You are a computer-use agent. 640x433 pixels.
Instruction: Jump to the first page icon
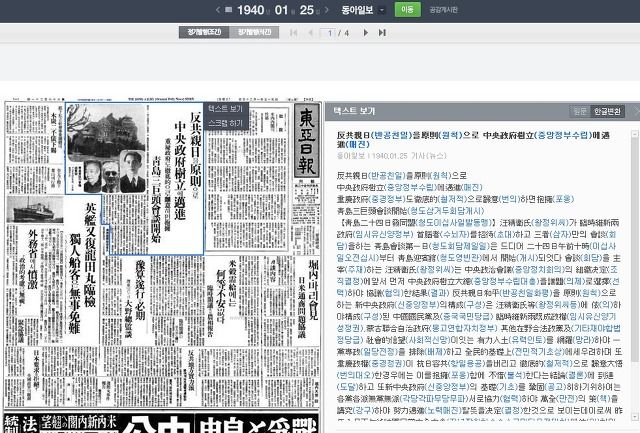(293, 33)
